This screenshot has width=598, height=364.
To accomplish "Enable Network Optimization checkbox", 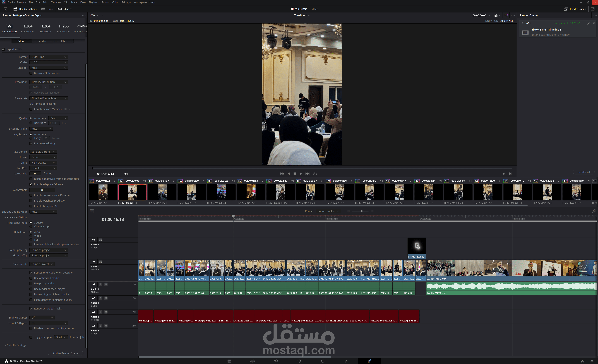I will pyautogui.click(x=31, y=73).
